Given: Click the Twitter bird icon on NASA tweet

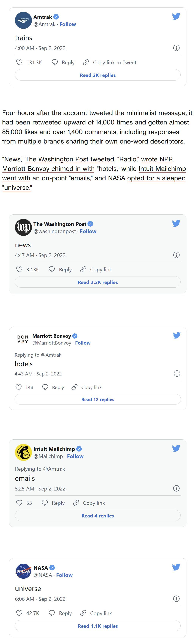Looking at the screenshot, I should point(176,567).
